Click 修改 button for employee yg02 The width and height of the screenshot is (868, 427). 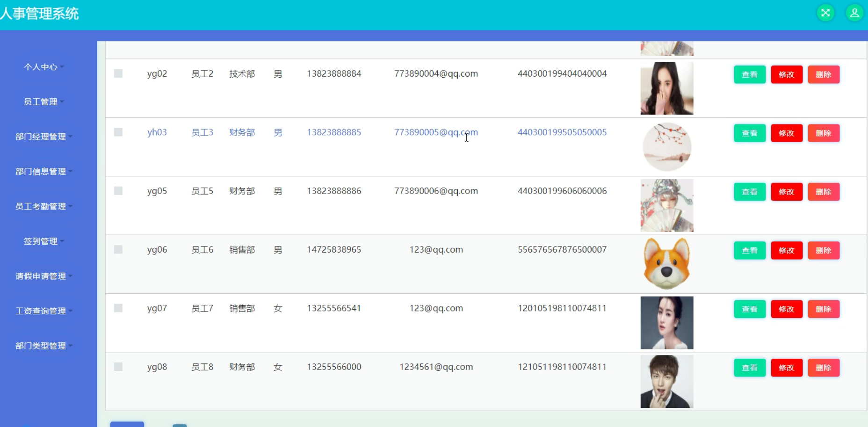tap(787, 74)
